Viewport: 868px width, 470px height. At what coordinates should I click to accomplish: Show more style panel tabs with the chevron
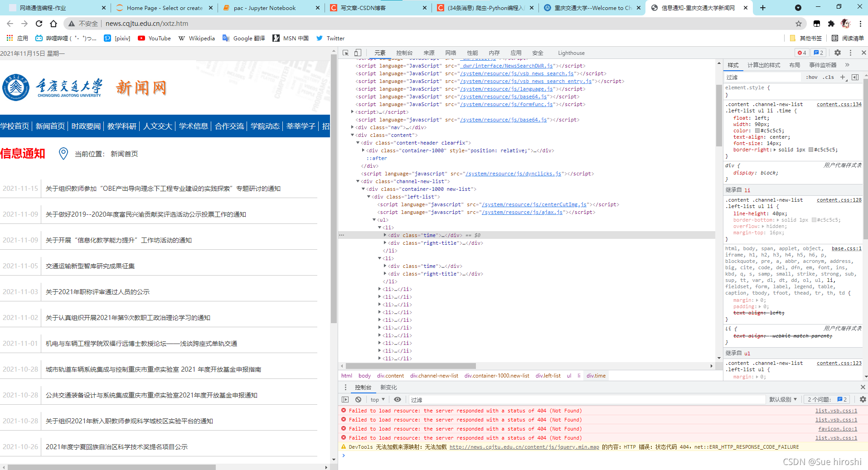[847, 65]
